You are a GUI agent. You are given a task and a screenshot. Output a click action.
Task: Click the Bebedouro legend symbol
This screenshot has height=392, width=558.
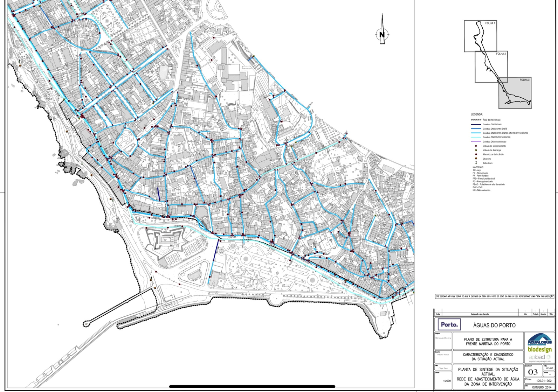click(476, 163)
